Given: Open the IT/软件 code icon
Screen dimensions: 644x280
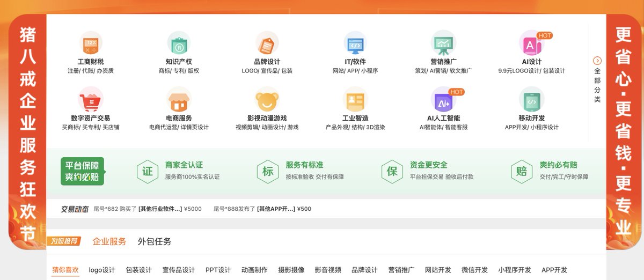Looking at the screenshot, I should pos(355,43).
